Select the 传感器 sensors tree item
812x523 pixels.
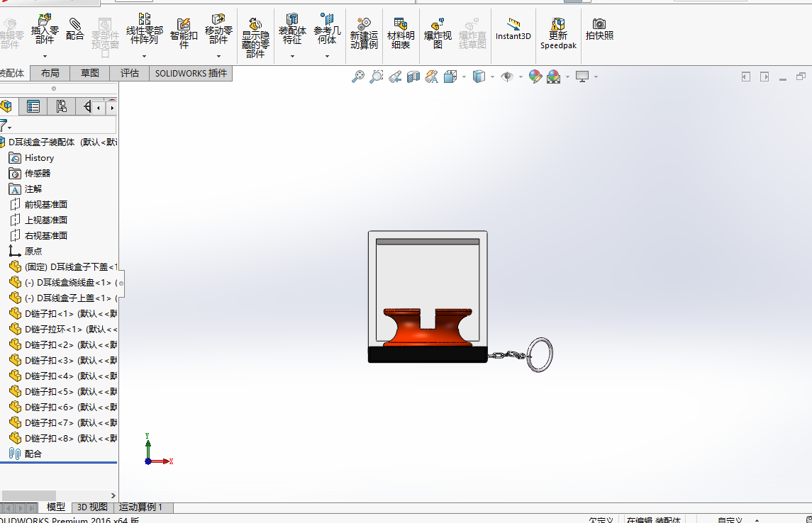tap(30, 174)
